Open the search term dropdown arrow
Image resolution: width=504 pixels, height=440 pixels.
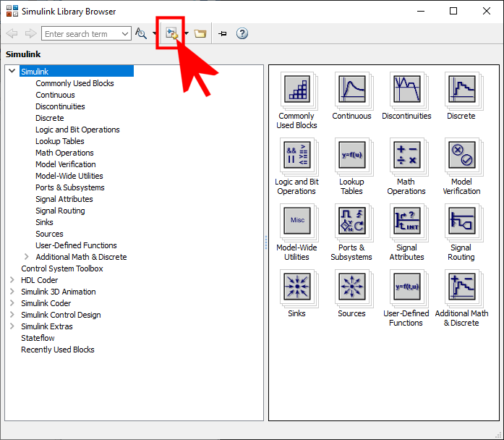[125, 33]
